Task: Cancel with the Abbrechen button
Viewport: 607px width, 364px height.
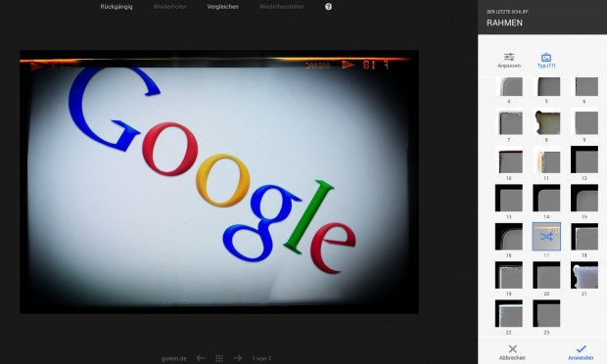Action: tap(512, 352)
